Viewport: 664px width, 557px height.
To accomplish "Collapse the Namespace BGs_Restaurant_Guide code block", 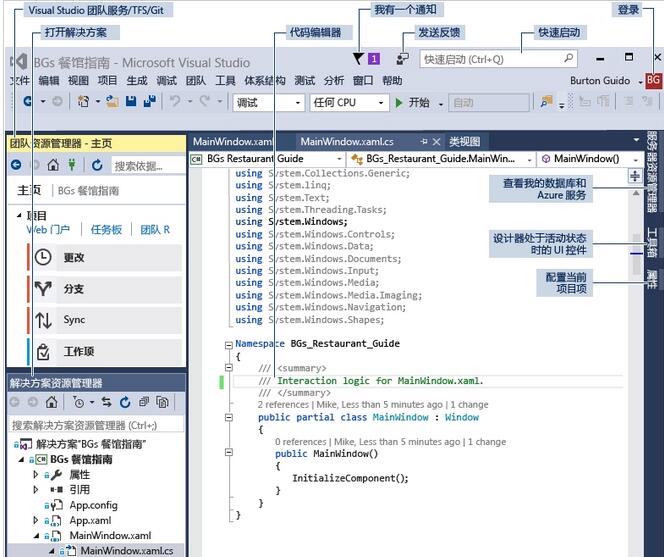I will pyautogui.click(x=229, y=345).
